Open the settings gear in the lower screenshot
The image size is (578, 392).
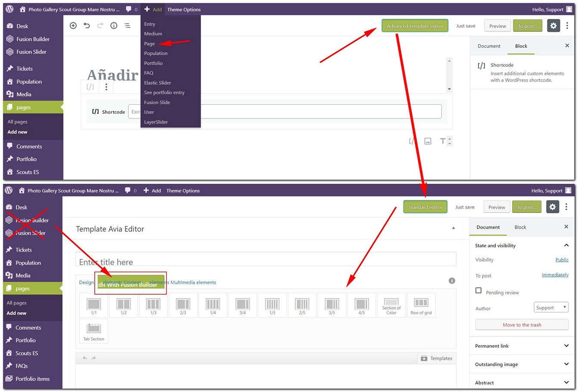[553, 207]
